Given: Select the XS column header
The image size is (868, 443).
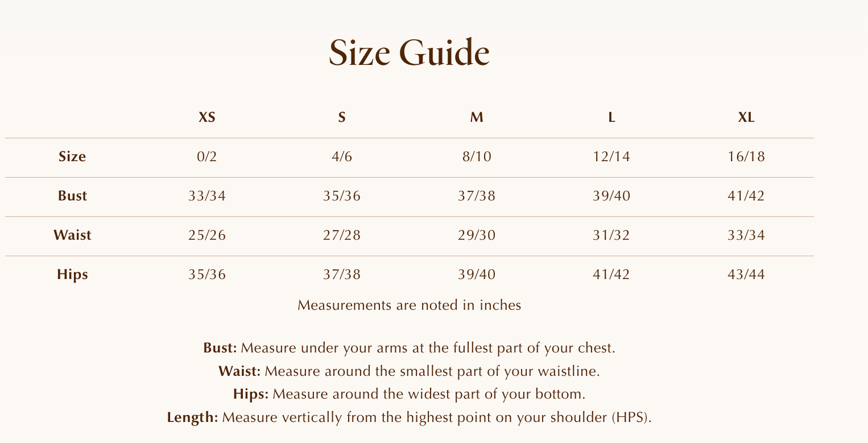Looking at the screenshot, I should click(207, 117).
